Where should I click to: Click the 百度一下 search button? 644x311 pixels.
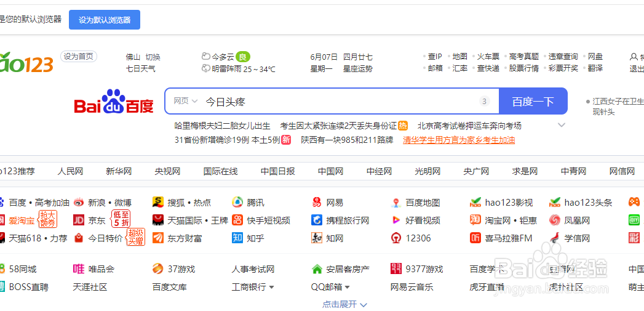point(533,101)
